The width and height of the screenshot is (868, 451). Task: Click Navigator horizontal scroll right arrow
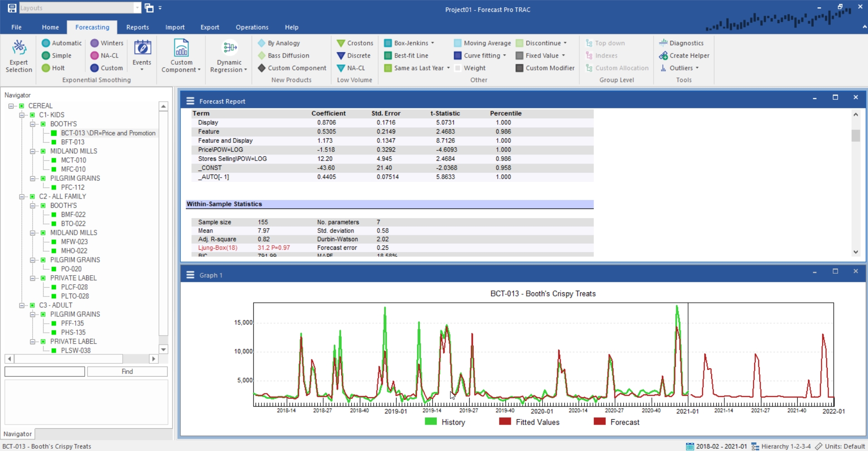click(x=154, y=359)
